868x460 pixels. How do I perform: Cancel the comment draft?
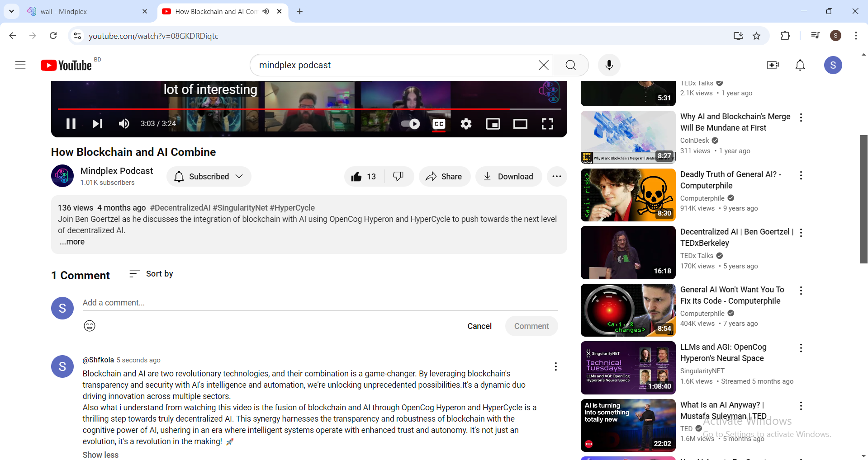[x=479, y=326]
